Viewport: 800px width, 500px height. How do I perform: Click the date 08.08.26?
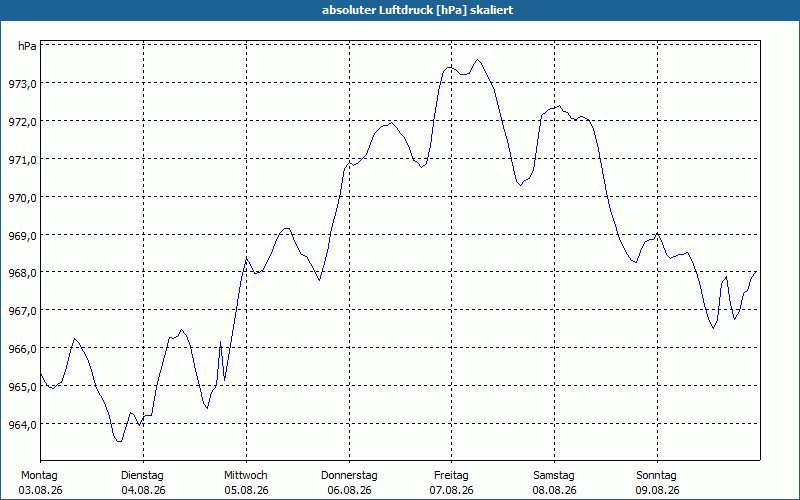click(554, 490)
